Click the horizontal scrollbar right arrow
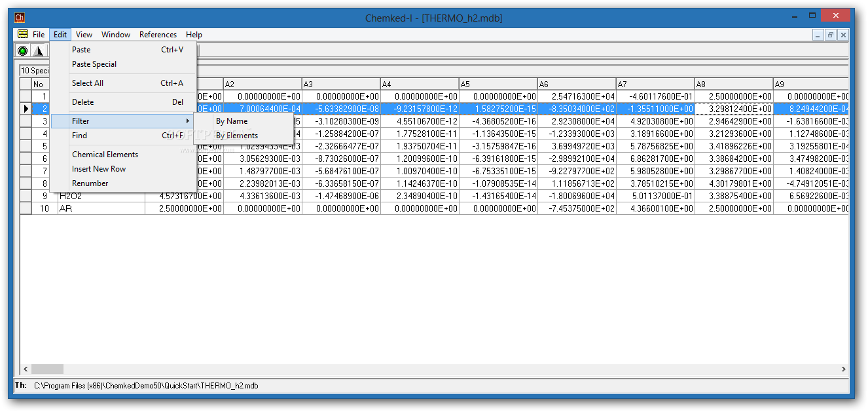Image resolution: width=868 pixels, height=412 pixels. [x=843, y=369]
